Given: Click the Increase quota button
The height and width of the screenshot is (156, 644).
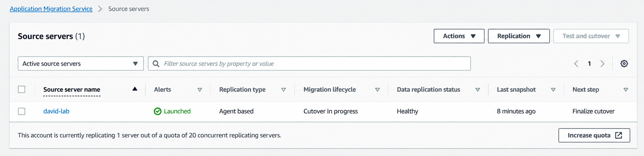Looking at the screenshot, I should pos(594,135).
